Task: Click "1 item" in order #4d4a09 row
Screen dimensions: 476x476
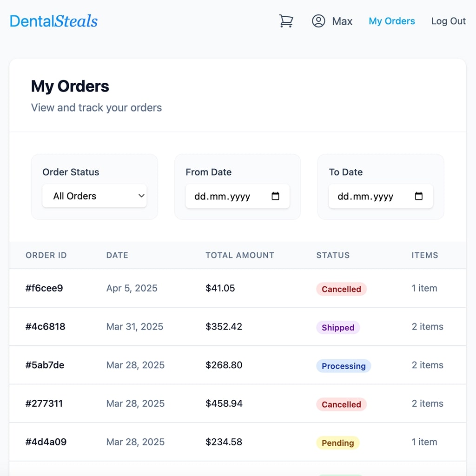Action: [x=424, y=442]
